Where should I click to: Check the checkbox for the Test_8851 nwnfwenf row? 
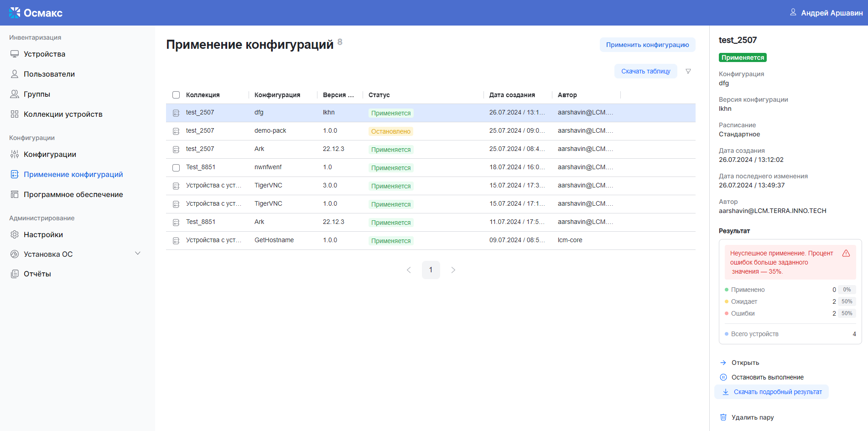tap(176, 167)
